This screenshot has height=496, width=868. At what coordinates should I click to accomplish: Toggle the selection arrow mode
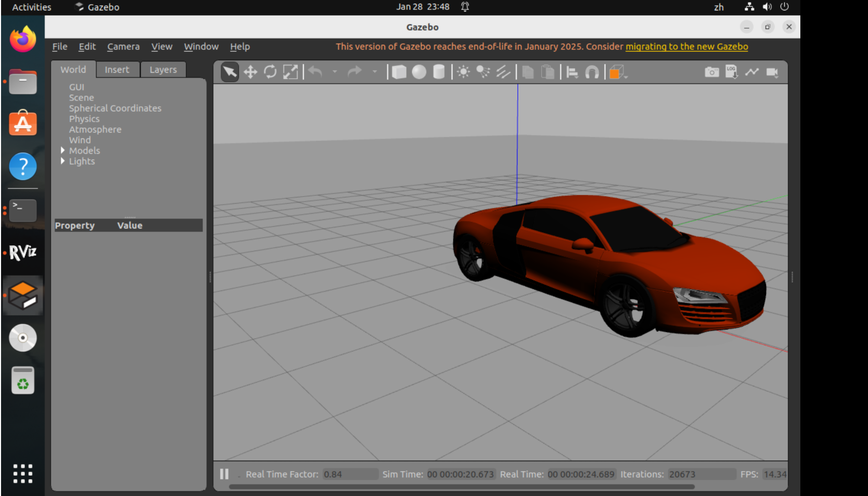point(229,72)
